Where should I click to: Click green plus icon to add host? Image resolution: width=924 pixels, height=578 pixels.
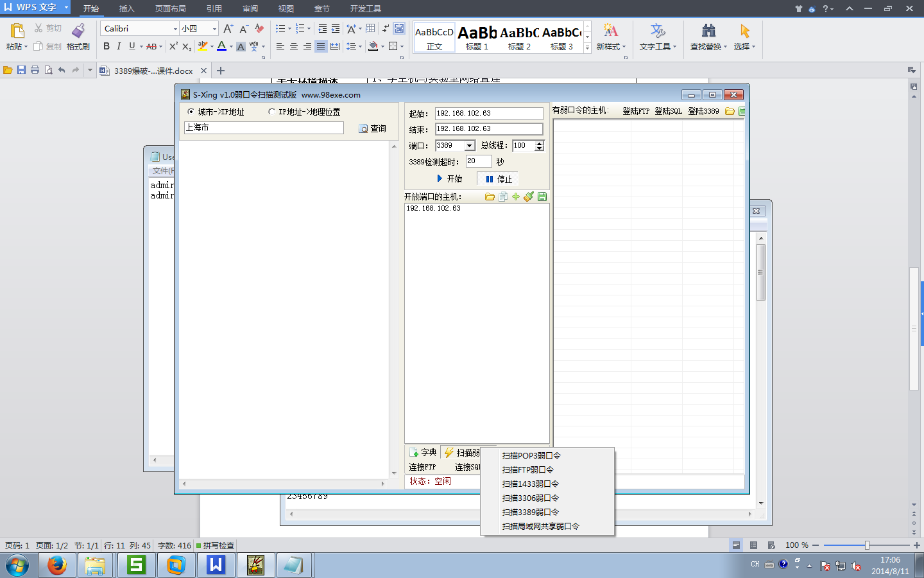tap(516, 197)
